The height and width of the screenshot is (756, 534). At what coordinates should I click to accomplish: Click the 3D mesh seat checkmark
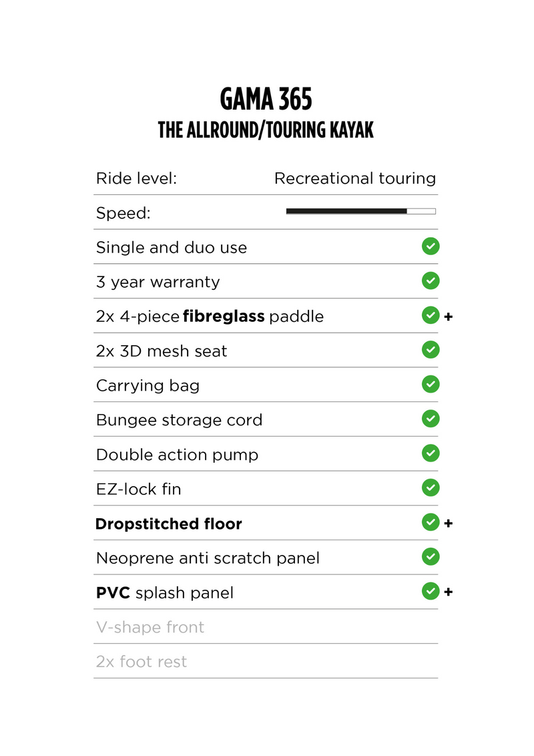coord(431,350)
